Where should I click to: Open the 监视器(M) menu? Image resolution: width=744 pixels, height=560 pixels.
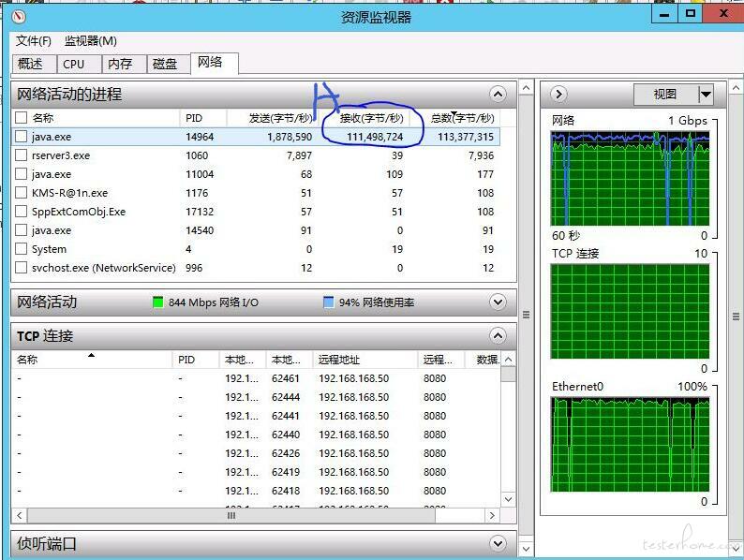[90, 41]
